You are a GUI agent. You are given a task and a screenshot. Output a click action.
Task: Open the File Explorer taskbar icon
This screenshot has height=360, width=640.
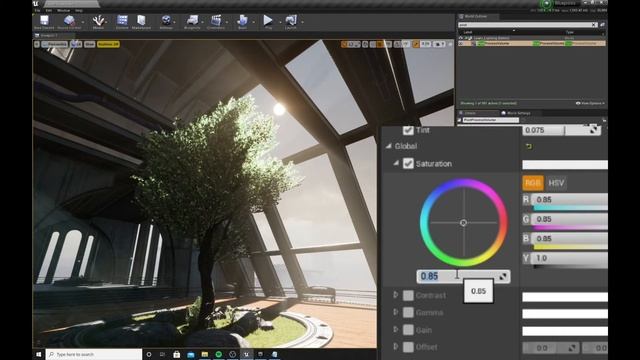point(204,354)
